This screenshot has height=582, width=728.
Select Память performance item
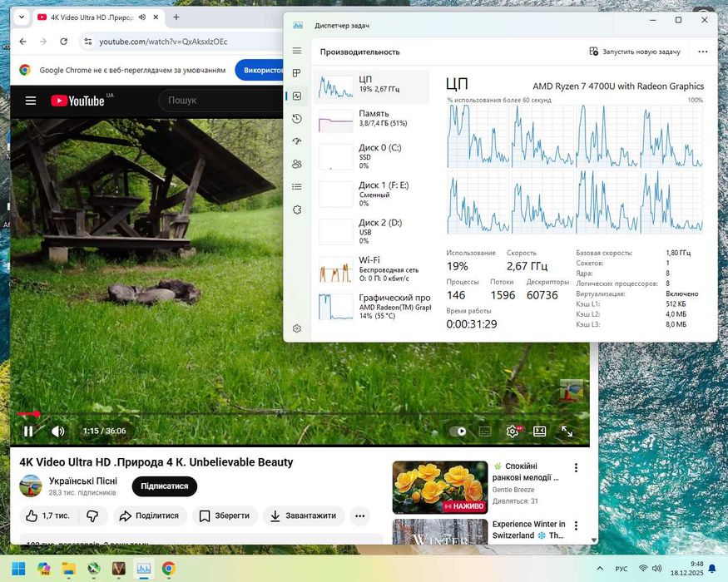click(x=371, y=121)
